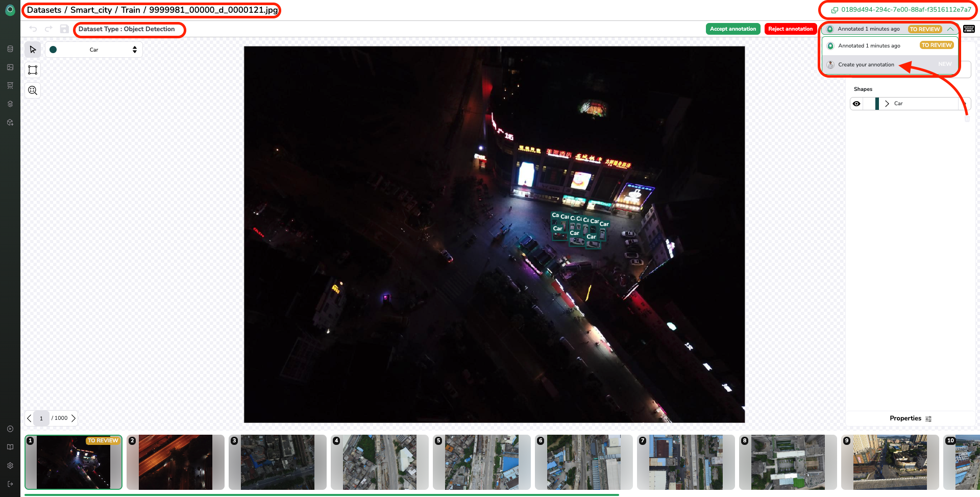980x497 pixels.
Task: Select thumbnail number 9
Action: coord(890,462)
